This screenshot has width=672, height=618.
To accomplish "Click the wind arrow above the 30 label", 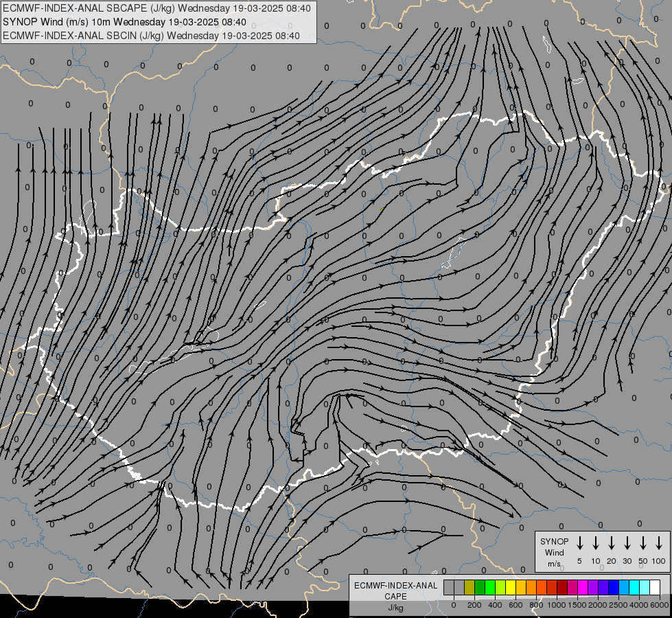I will 627,543.
